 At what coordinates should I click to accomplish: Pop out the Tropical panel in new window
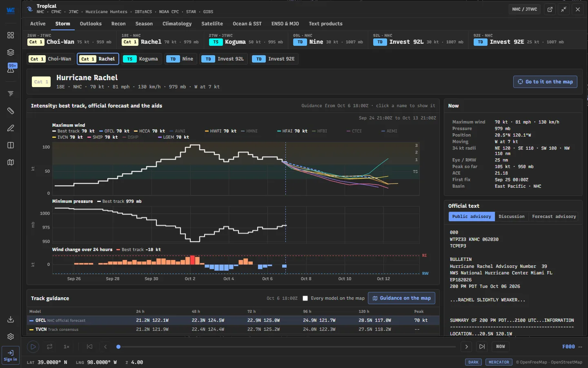(550, 9)
